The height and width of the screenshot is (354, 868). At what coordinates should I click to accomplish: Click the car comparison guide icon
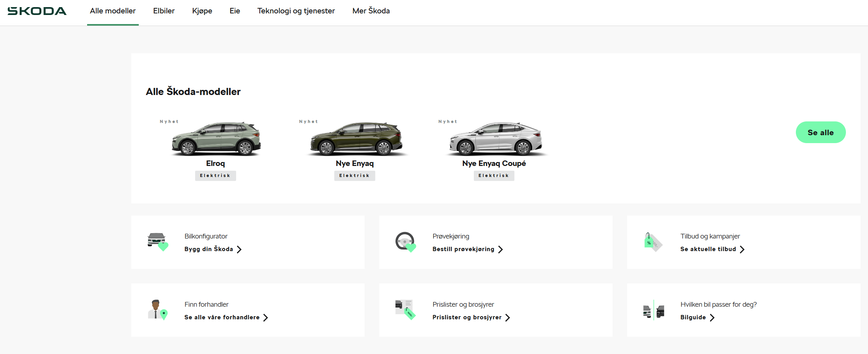coord(654,310)
